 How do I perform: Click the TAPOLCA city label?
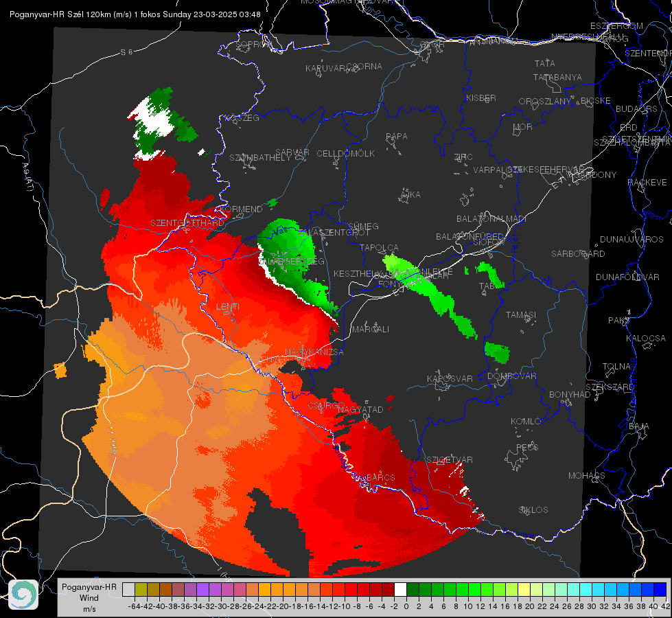(x=379, y=247)
